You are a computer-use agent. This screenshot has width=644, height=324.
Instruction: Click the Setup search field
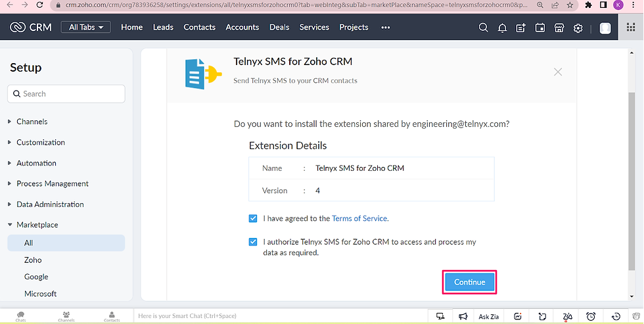[x=66, y=93]
